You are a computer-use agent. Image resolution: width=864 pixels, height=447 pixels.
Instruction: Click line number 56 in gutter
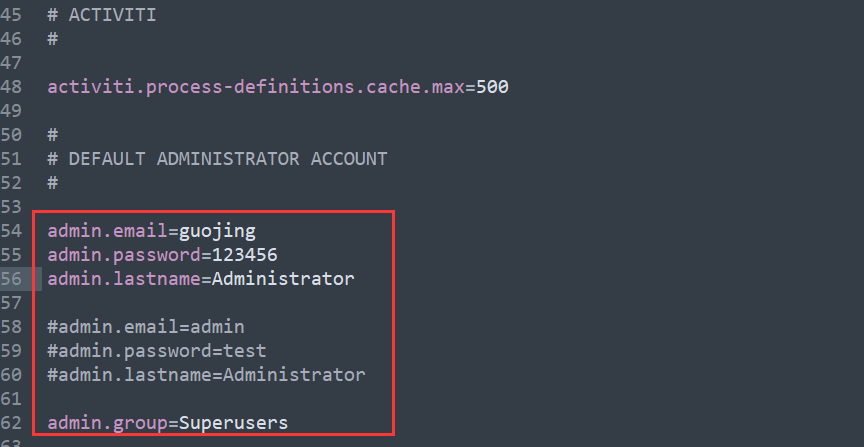tap(11, 279)
